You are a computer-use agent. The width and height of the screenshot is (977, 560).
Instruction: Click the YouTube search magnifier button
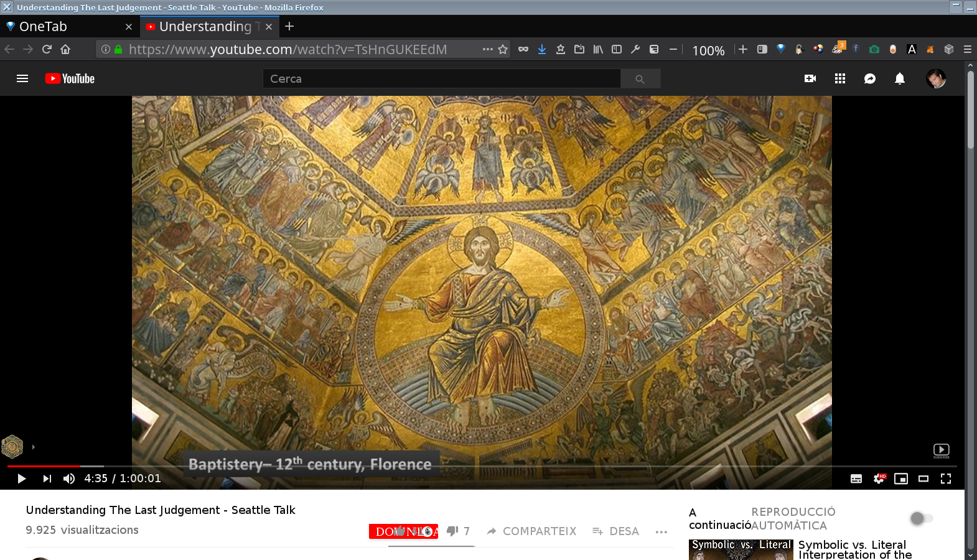tap(640, 78)
